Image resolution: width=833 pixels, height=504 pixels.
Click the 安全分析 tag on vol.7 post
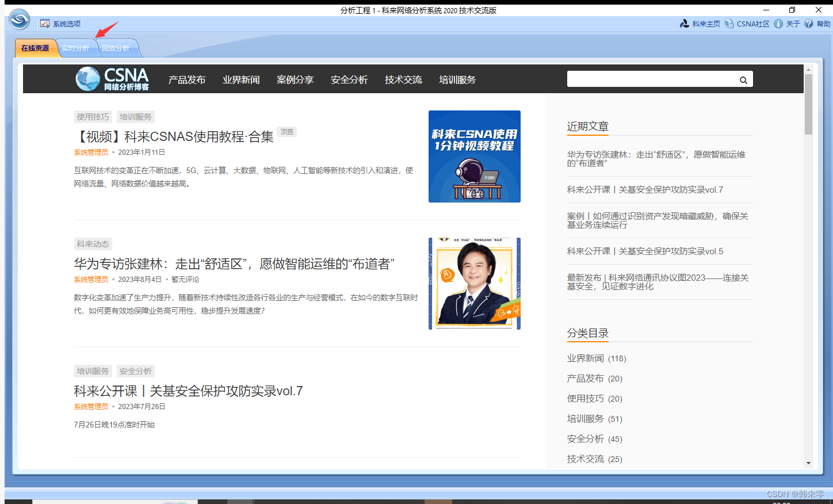coord(136,371)
